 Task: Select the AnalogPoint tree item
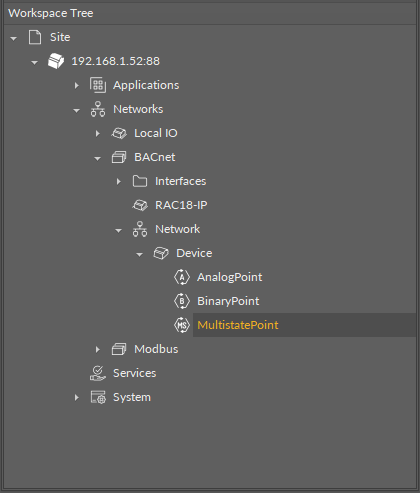click(x=229, y=277)
